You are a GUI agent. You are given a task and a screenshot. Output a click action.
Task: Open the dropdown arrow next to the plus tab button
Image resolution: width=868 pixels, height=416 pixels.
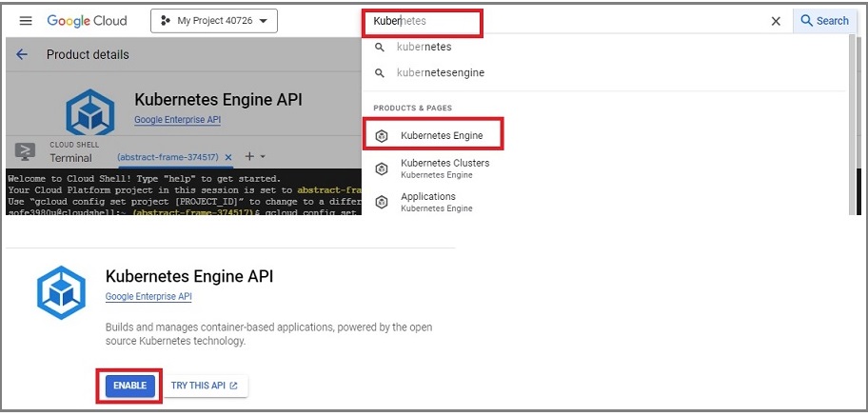coord(263,157)
